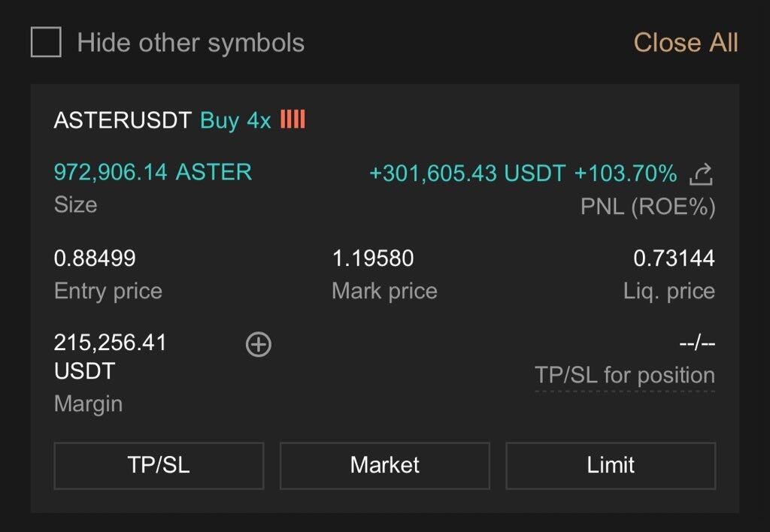This screenshot has width=770, height=532.
Task: Open the ASTERUSDT symbol name
Action: 123,121
